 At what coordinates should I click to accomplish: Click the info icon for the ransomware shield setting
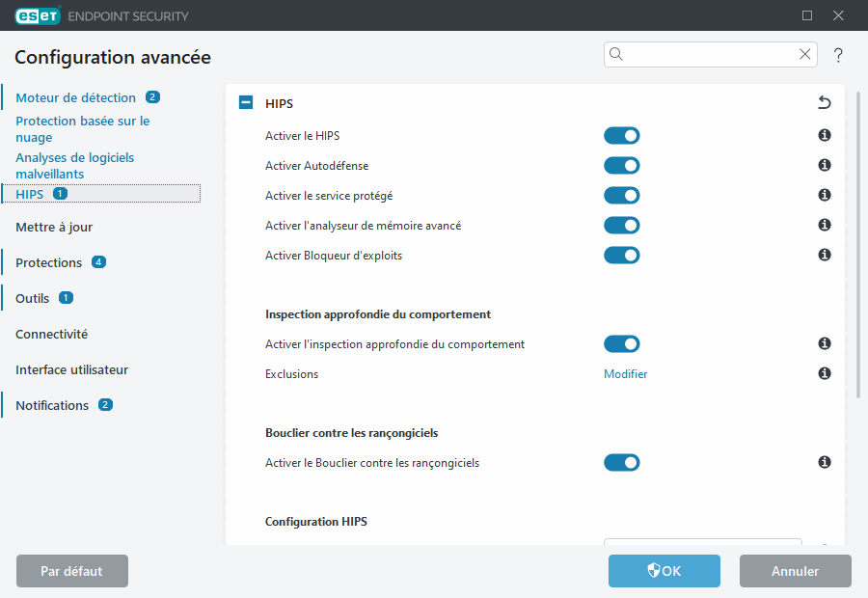(x=824, y=462)
